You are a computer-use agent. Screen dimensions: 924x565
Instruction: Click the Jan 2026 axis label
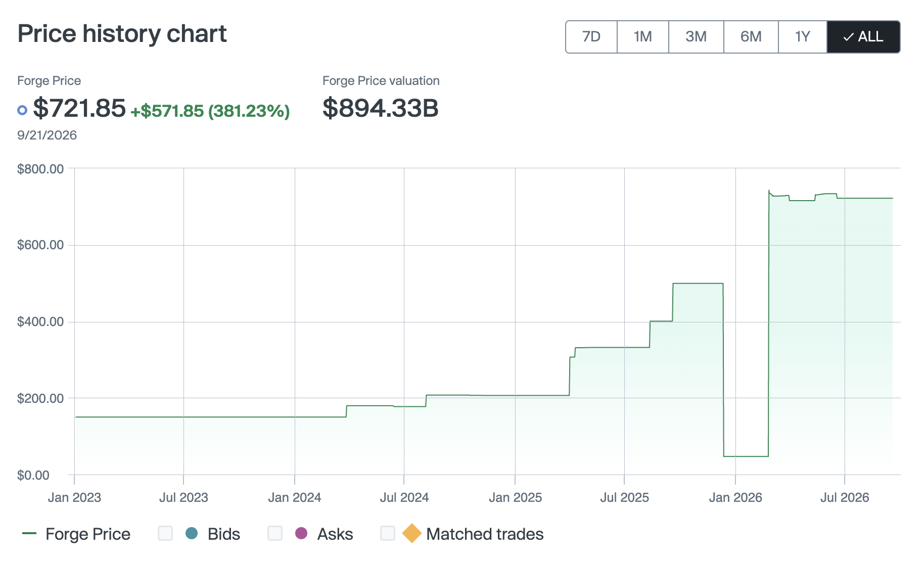tap(735, 498)
